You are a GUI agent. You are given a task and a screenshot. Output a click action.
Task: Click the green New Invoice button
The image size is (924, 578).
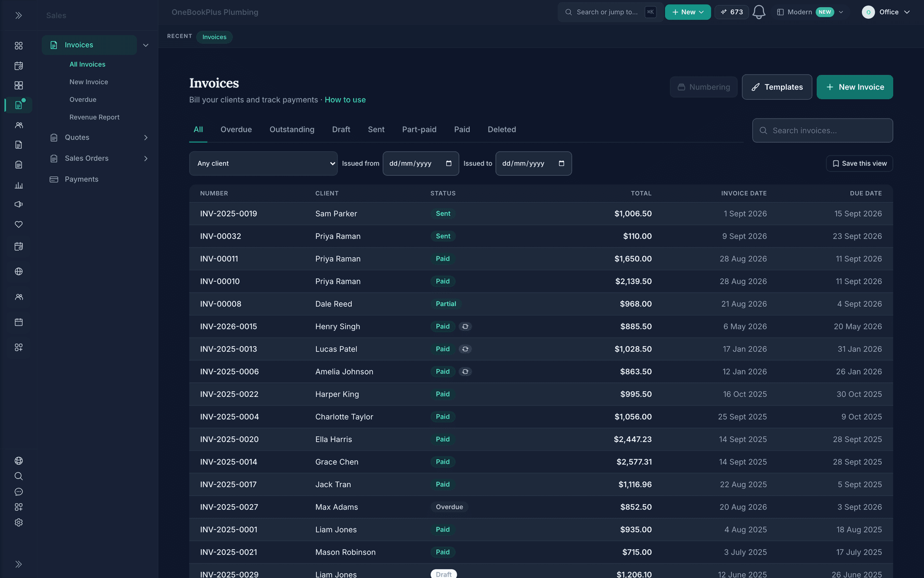coord(855,87)
